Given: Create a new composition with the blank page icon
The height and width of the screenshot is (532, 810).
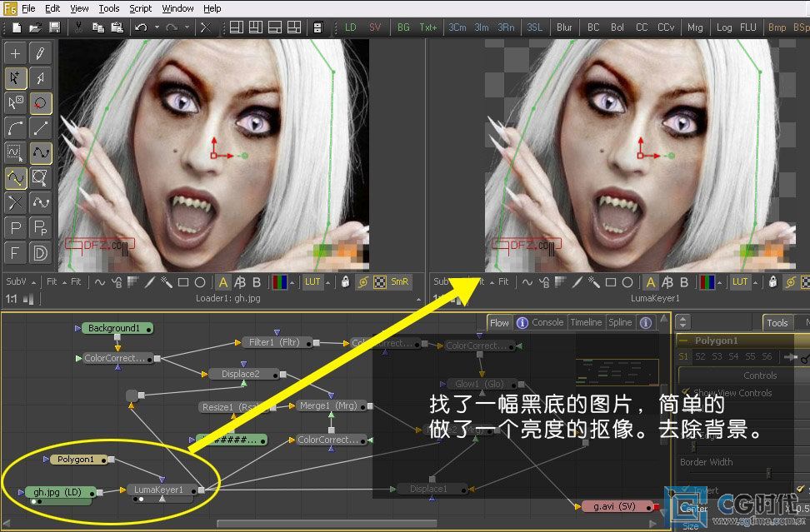Looking at the screenshot, I should [x=17, y=27].
